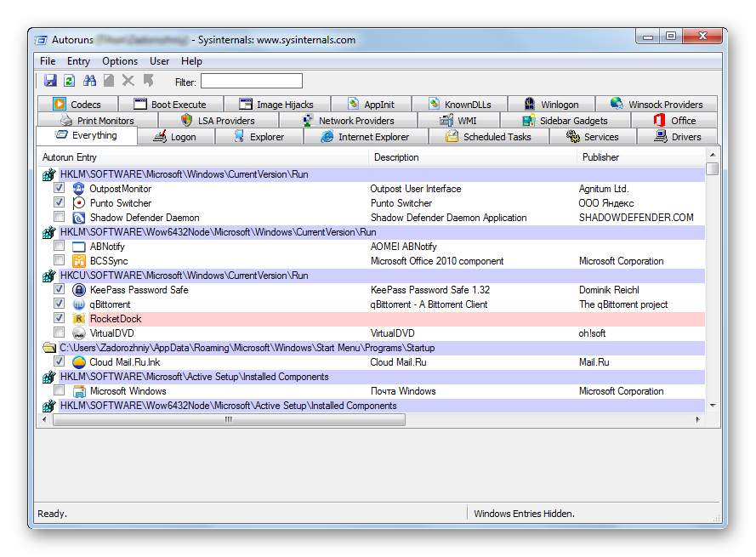Click 'Outpost User Interface' description cell
Screen dimensions: 756x557
pyautogui.click(x=416, y=189)
